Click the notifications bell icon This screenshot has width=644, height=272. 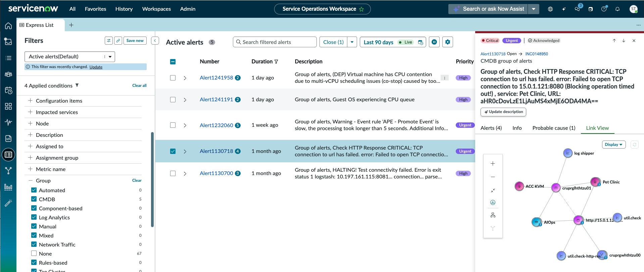pyautogui.click(x=617, y=9)
